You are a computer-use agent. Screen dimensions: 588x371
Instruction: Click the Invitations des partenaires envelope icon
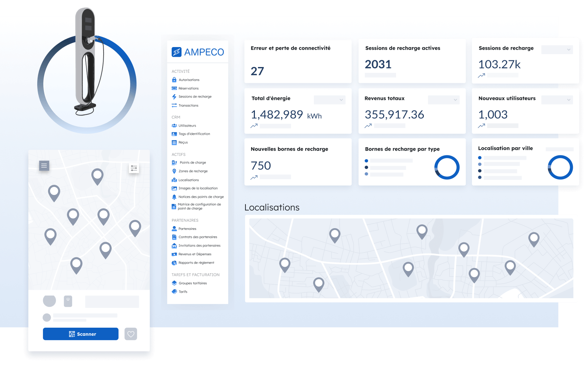(x=174, y=246)
